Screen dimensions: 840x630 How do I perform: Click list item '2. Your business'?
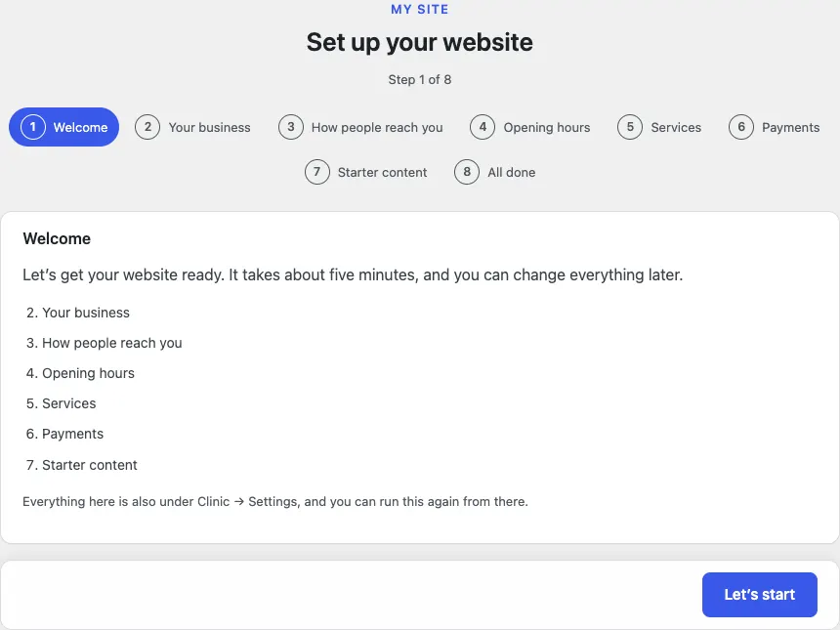coord(78,313)
